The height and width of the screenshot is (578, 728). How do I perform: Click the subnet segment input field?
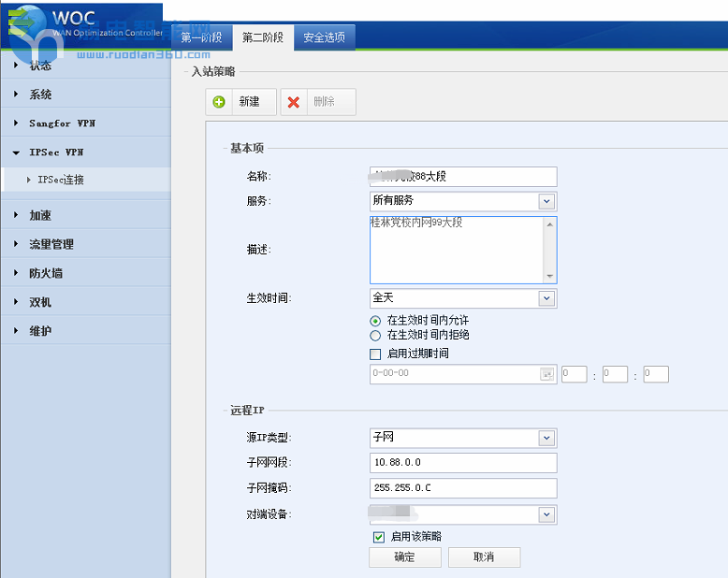pos(463,463)
